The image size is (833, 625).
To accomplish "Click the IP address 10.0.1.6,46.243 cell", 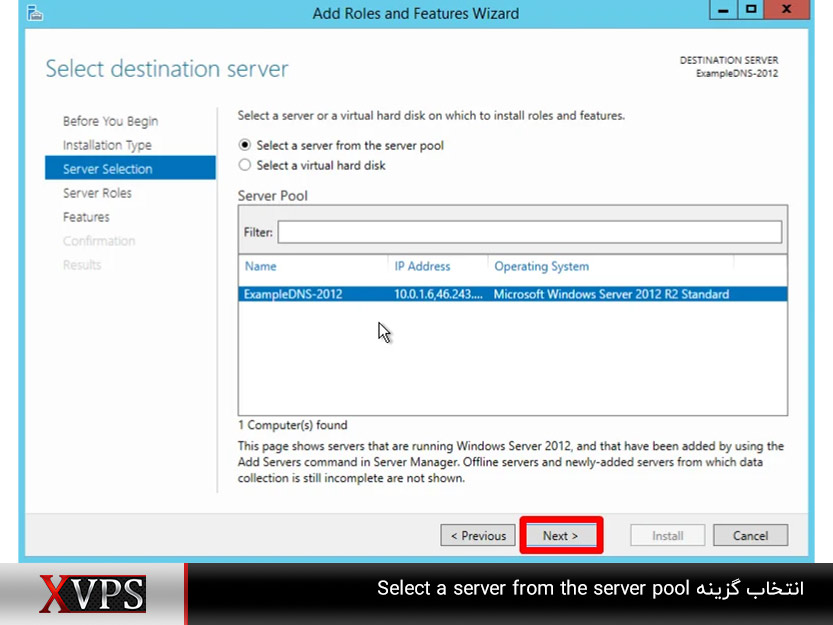I will pyautogui.click(x=438, y=294).
